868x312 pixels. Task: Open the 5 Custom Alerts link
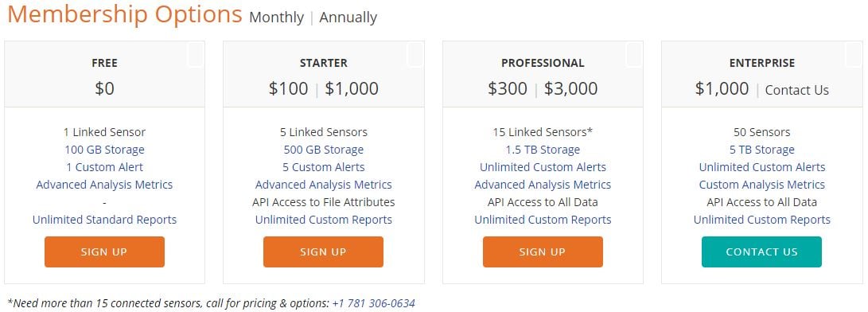pos(323,167)
